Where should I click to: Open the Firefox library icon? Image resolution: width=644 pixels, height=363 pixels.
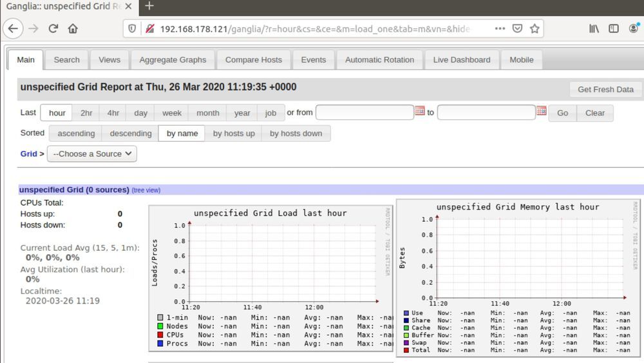coord(594,28)
